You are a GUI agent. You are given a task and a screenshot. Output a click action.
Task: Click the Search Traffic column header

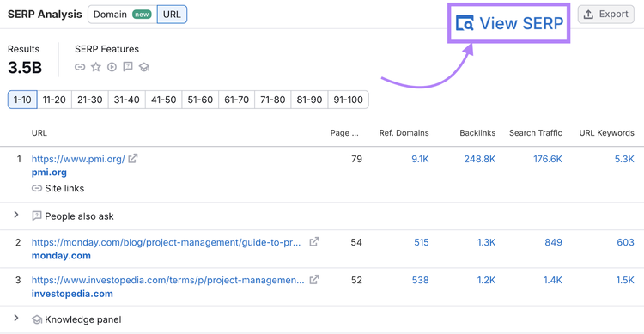click(536, 133)
